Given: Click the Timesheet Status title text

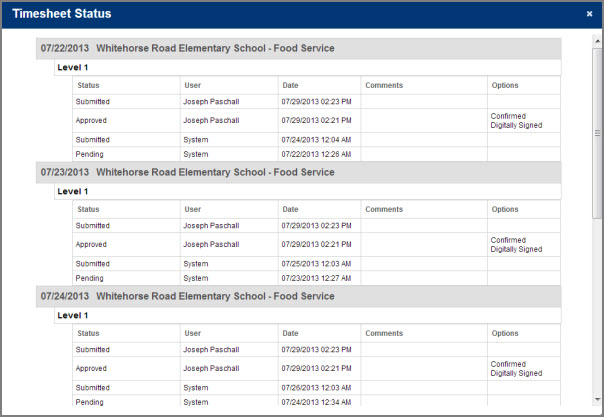Looking at the screenshot, I should pyautogui.click(x=61, y=14).
